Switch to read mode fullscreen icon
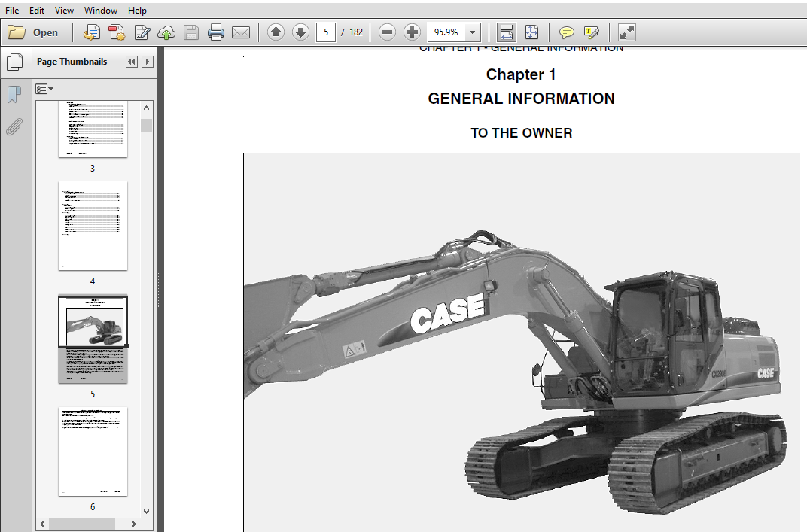 pyautogui.click(x=627, y=32)
